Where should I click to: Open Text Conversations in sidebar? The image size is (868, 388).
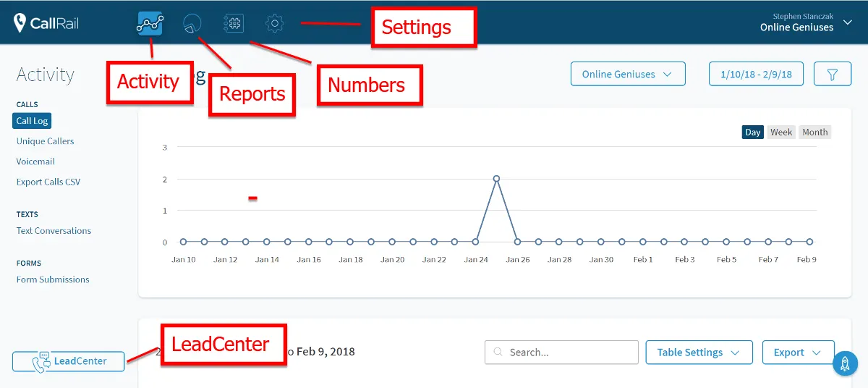54,231
